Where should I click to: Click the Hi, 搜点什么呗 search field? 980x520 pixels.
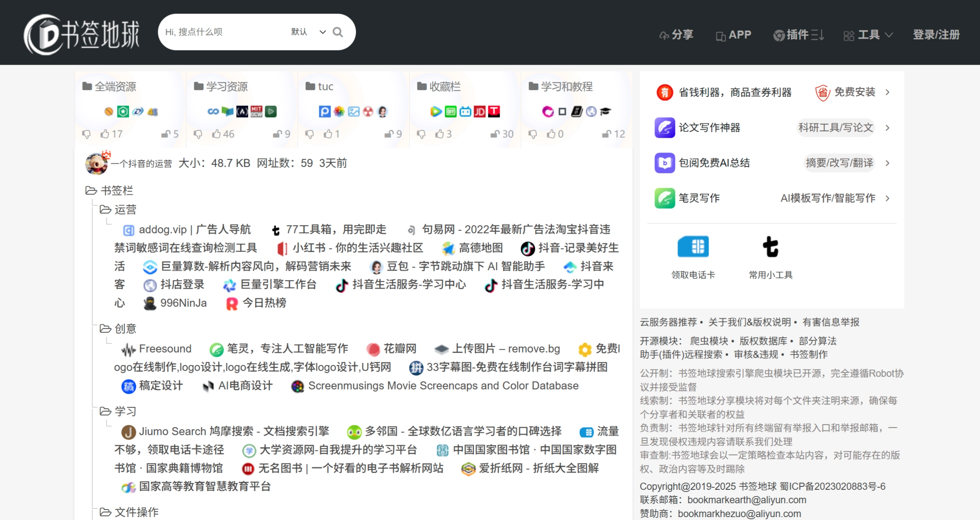(x=224, y=32)
